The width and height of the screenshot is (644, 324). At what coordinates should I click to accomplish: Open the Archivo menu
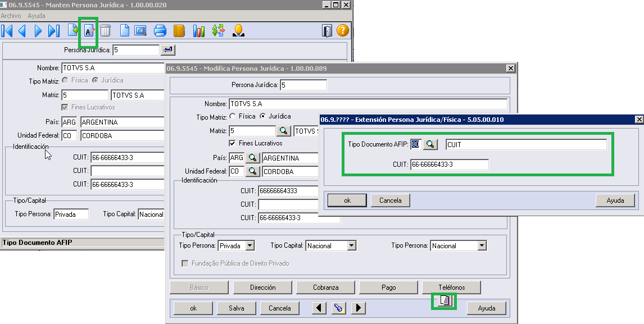click(x=11, y=16)
